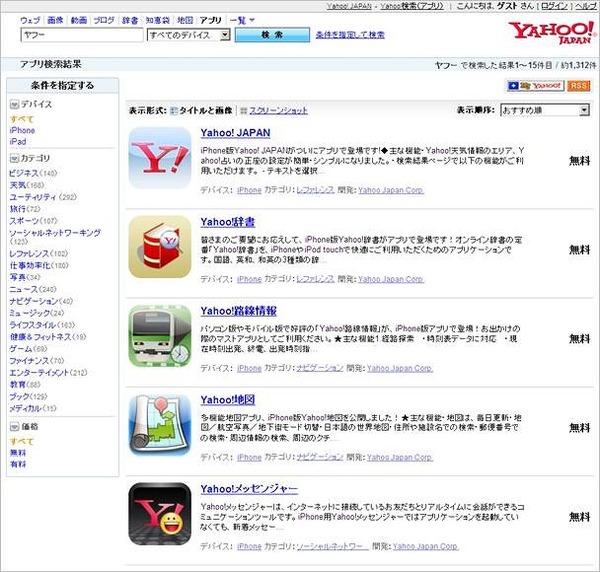Open the ヘルプ link
This screenshot has width=600, height=572.
coord(585,6)
